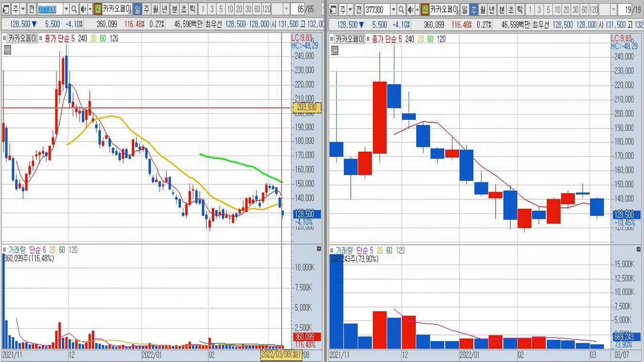The image size is (644, 362).
Task: Select the 10 interval button in left chart
Action: [230, 9]
